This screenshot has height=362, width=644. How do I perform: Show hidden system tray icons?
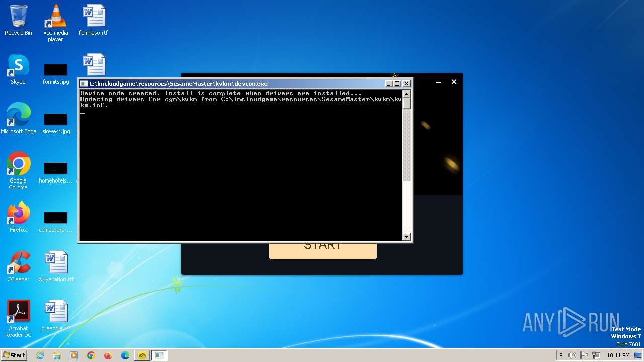click(x=561, y=355)
